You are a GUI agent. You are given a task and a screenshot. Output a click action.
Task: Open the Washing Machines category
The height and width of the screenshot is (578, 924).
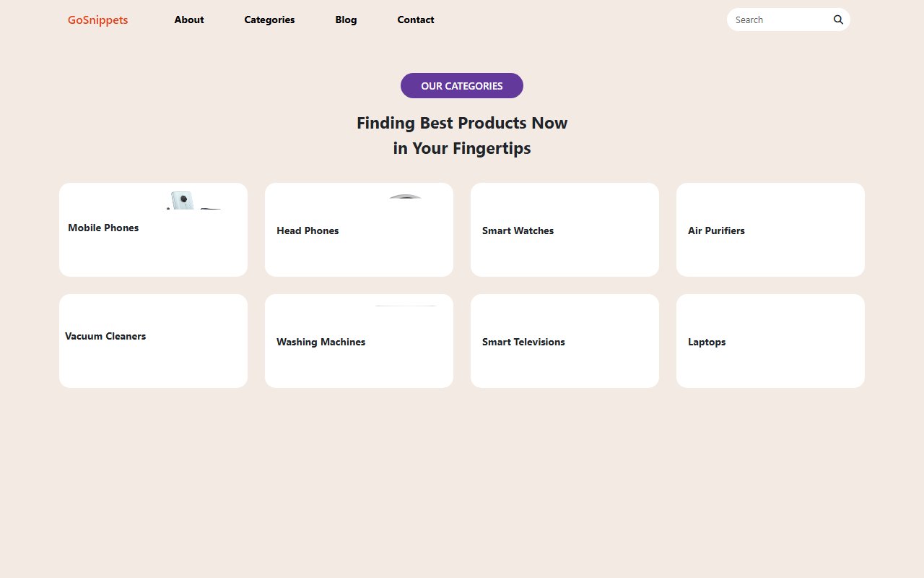tap(359, 340)
